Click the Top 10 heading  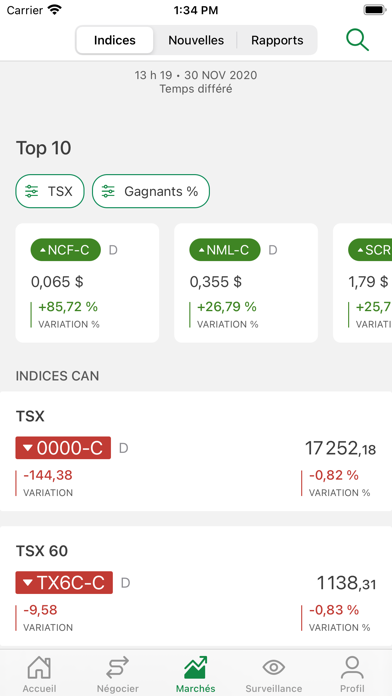44,148
